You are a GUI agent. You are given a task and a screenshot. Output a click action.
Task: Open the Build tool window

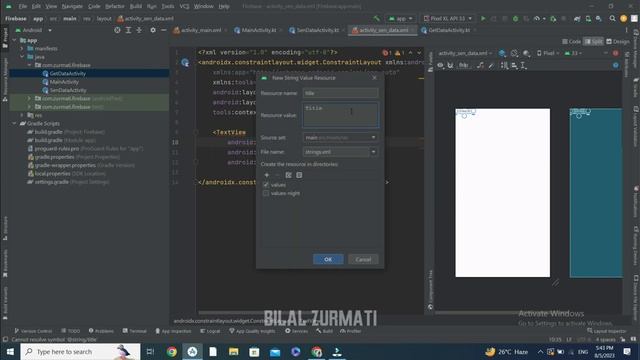point(324,331)
